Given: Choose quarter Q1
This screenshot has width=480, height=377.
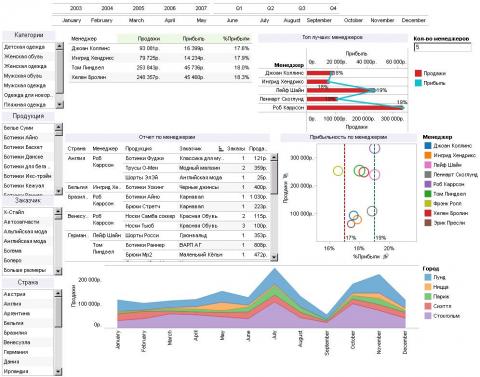Looking at the screenshot, I should (239, 8).
